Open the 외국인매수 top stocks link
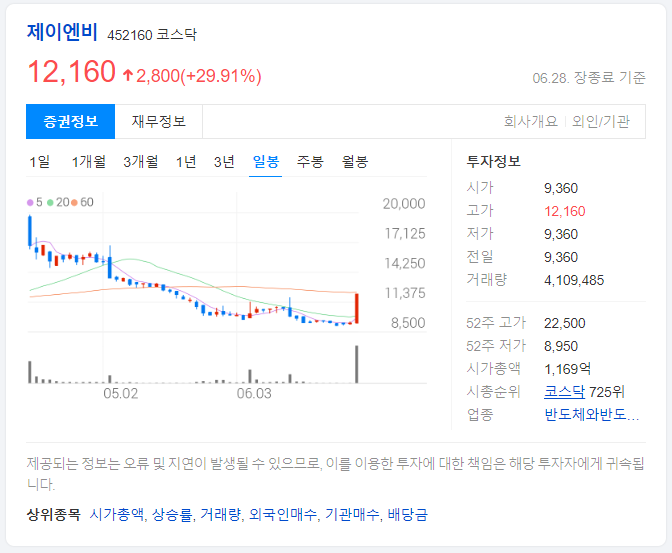Viewport: 672px width, 553px height. [x=283, y=514]
